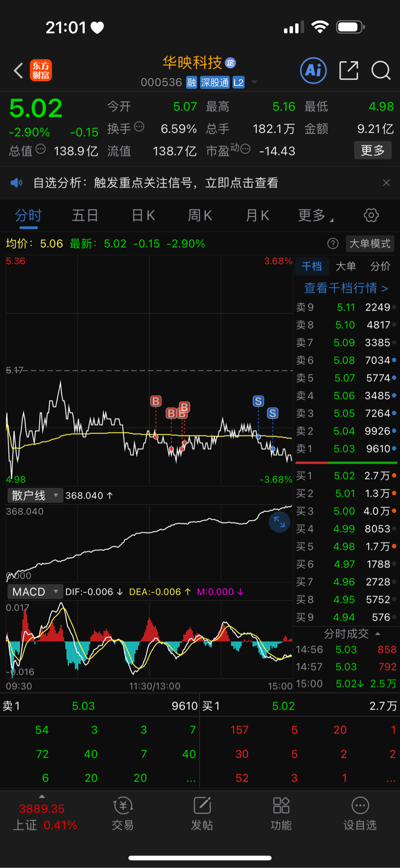Screen dimensions: 400x868
Task: Tap the 卖9 5.11 order row
Action: pyautogui.click(x=346, y=308)
